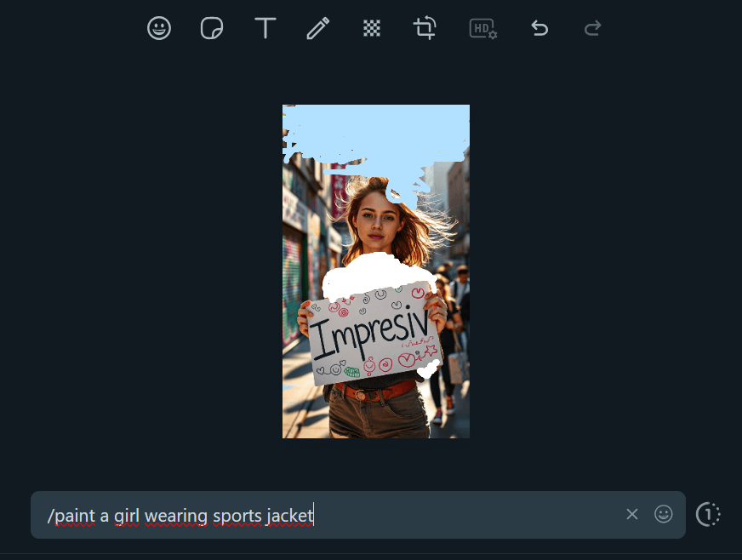Undo the last drawing stroke
742x560 pixels.
pos(539,28)
